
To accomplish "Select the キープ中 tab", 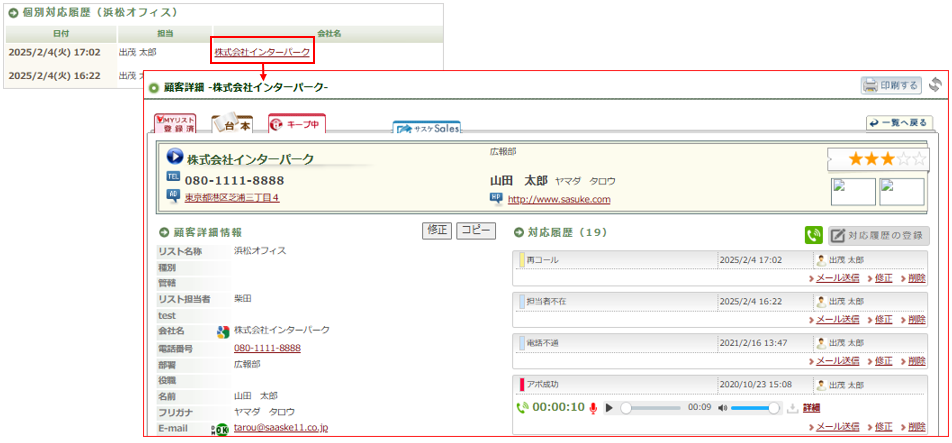I will (x=297, y=123).
